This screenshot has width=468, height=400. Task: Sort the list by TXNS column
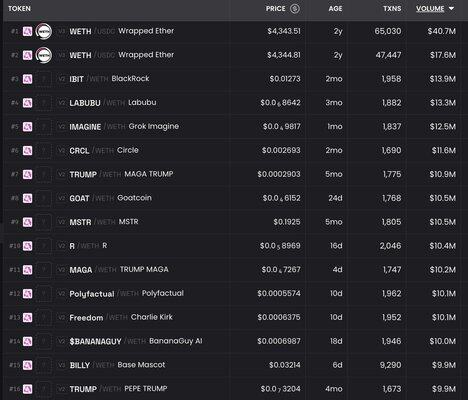tap(392, 9)
